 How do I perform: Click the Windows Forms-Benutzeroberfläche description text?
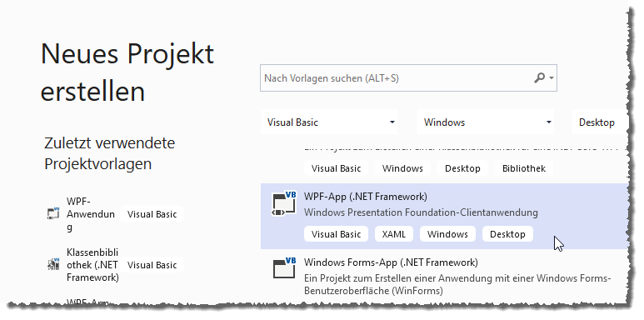coord(457,284)
